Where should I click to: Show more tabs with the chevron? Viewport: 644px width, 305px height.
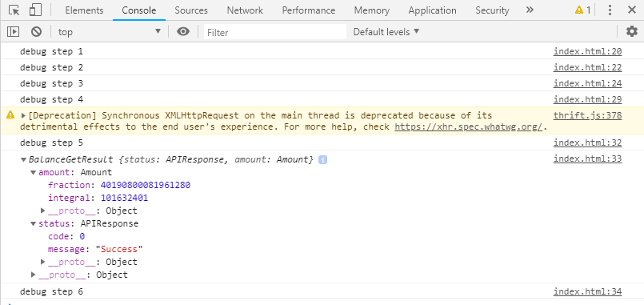coord(530,10)
